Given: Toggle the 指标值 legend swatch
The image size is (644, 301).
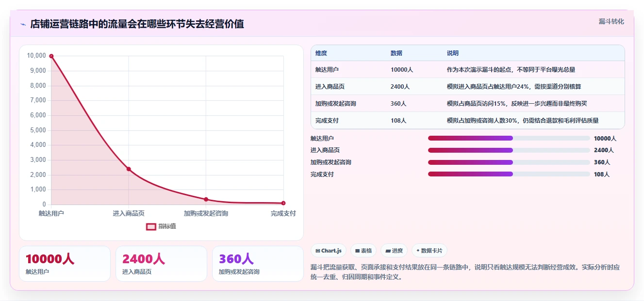Looking at the screenshot, I should pyautogui.click(x=151, y=226).
